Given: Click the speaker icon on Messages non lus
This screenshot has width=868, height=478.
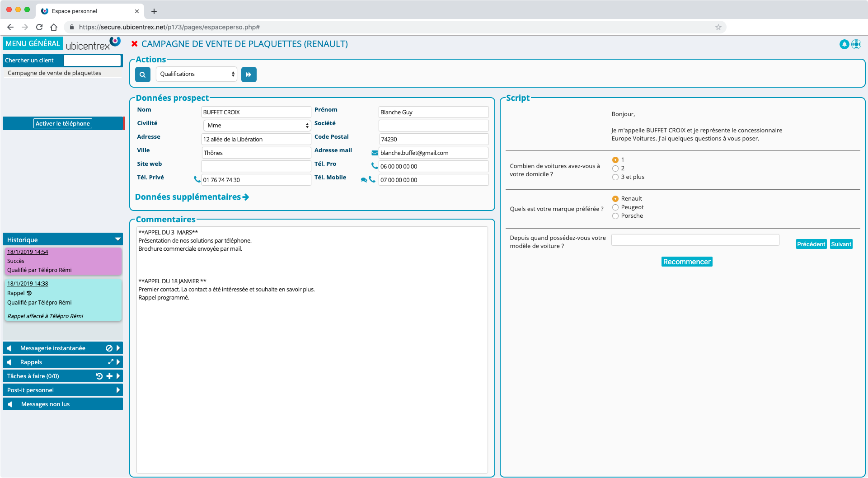Looking at the screenshot, I should (x=10, y=404).
